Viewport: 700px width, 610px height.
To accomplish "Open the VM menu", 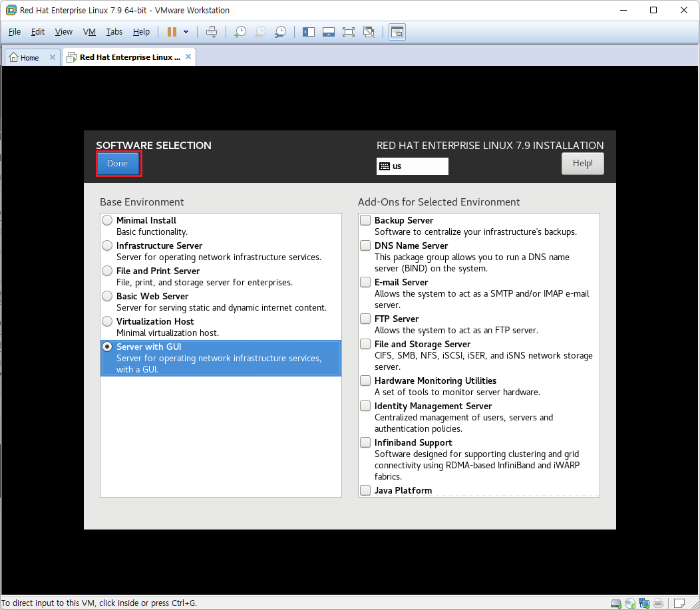I will 89,32.
